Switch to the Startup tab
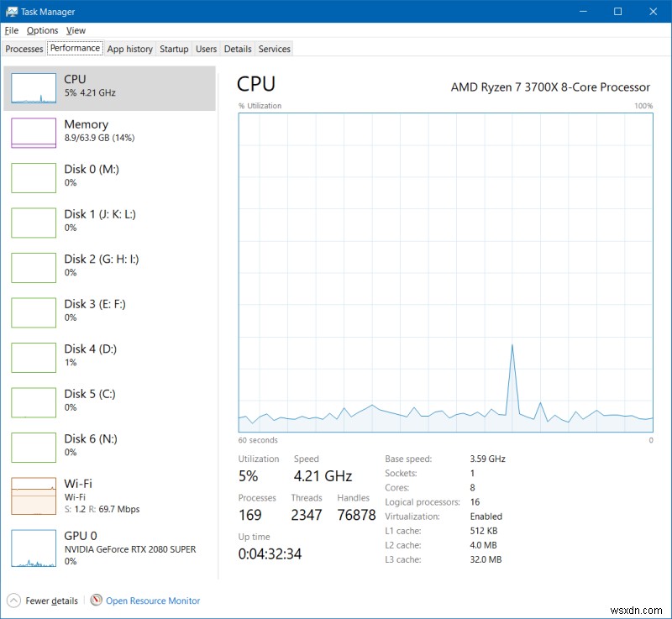The height and width of the screenshot is (619, 672). pyautogui.click(x=174, y=49)
